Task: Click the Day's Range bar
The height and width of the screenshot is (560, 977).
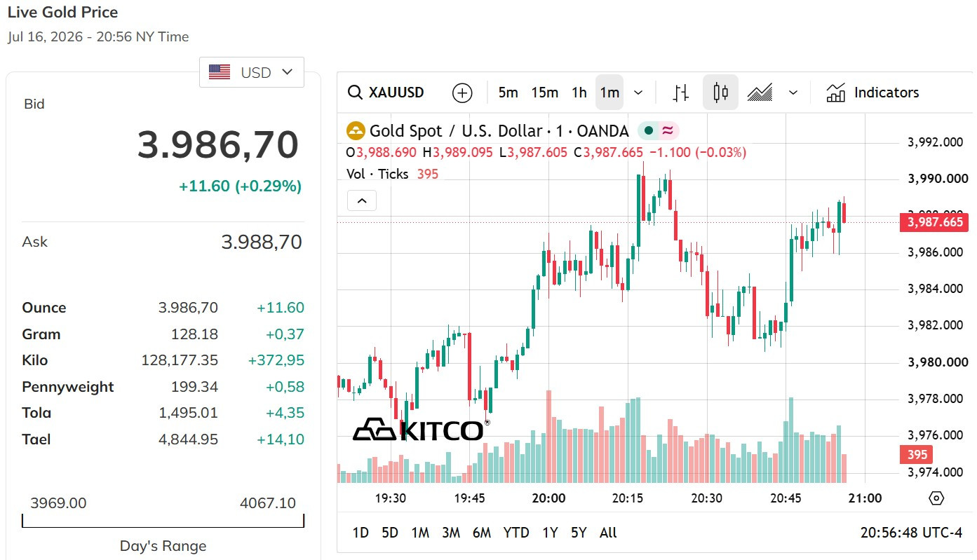Action: (x=163, y=521)
